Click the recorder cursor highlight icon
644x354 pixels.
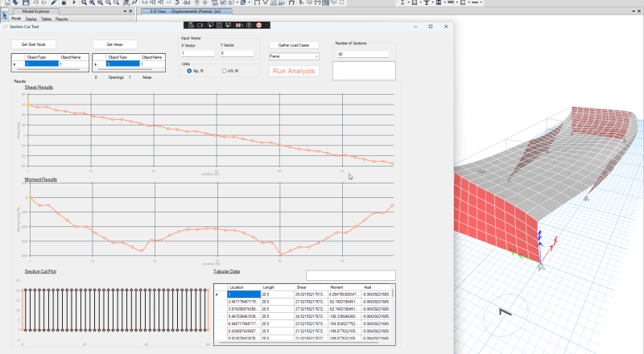[211, 25]
